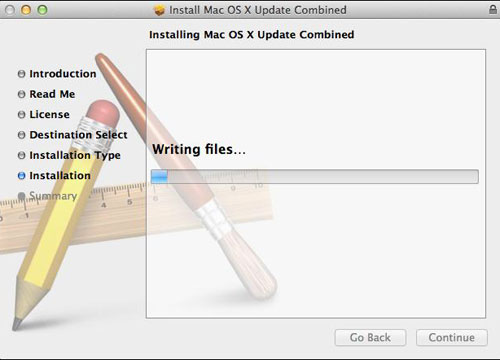Click the yellow minimize window button
The height and width of the screenshot is (360, 500).
click(x=26, y=10)
